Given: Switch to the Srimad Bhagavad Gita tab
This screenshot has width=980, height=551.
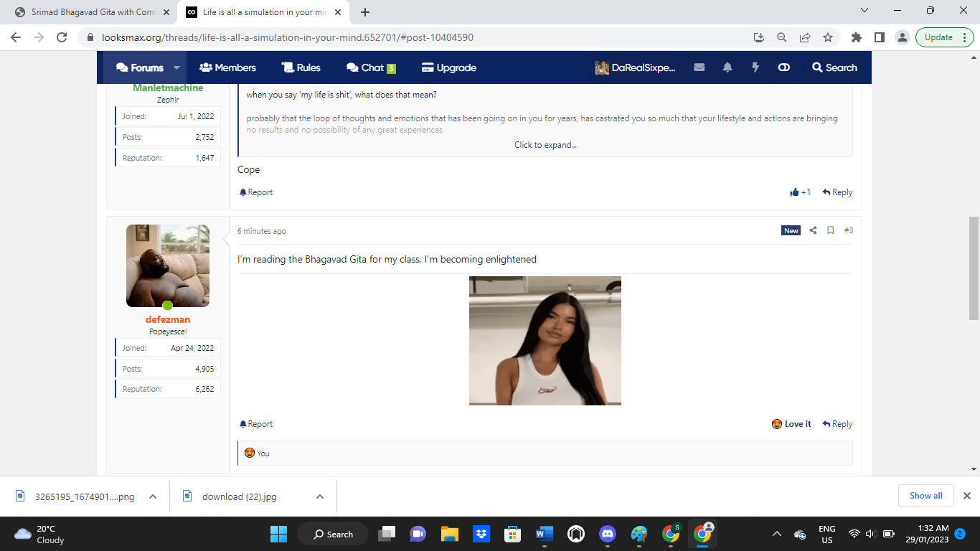Looking at the screenshot, I should pos(94,12).
